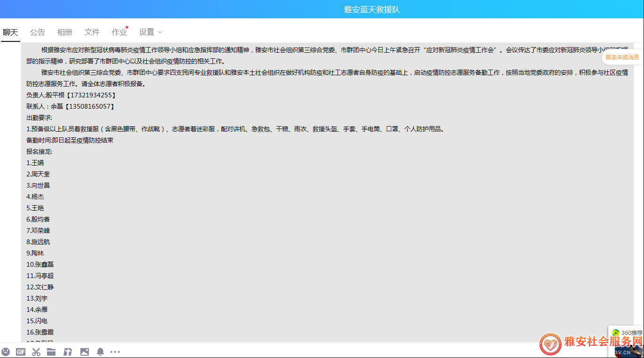
Task: Click the 360推荐 popup label
Action: pos(632,333)
